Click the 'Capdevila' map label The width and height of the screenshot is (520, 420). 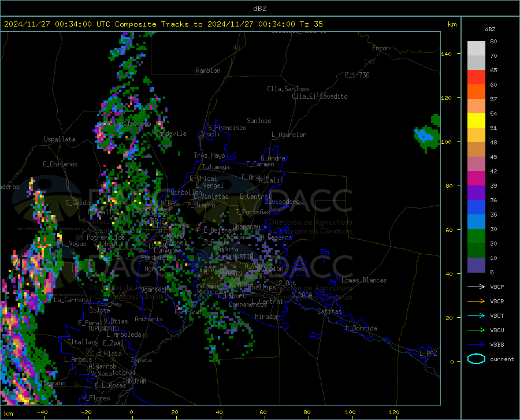click(x=170, y=133)
